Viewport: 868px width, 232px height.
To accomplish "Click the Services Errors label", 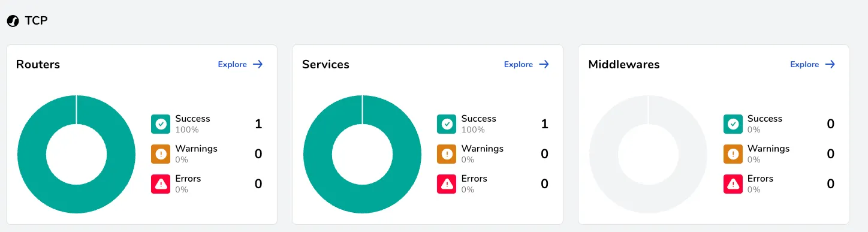I will click(474, 179).
